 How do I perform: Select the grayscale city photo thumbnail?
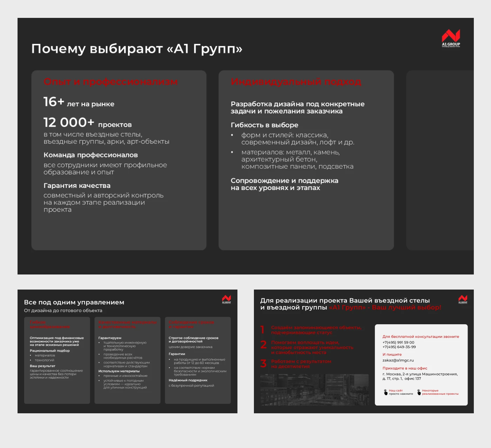(x=314, y=389)
